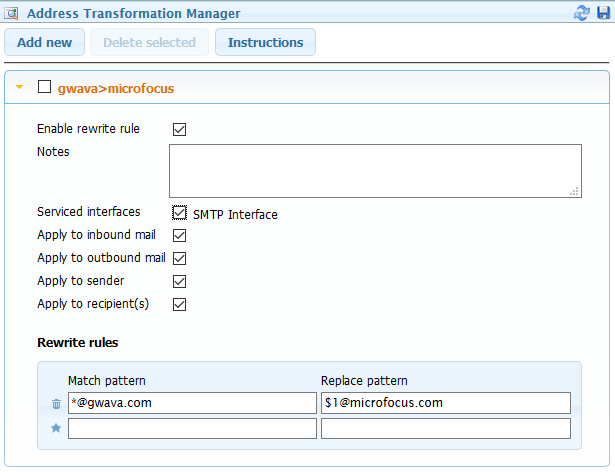615x472 pixels.
Task: Uncheck Apply to sender option
Action: pos(180,282)
